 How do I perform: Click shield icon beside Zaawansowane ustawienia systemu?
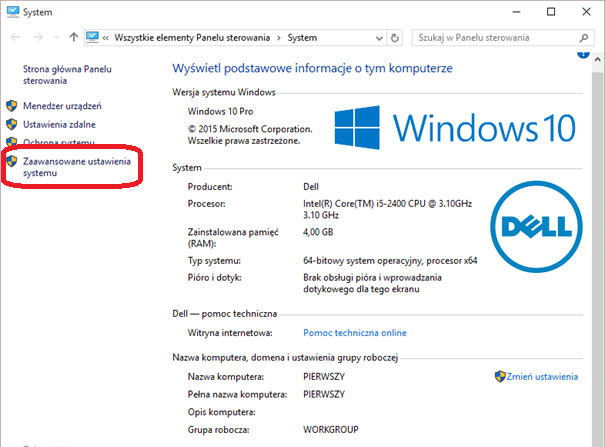click(12, 161)
